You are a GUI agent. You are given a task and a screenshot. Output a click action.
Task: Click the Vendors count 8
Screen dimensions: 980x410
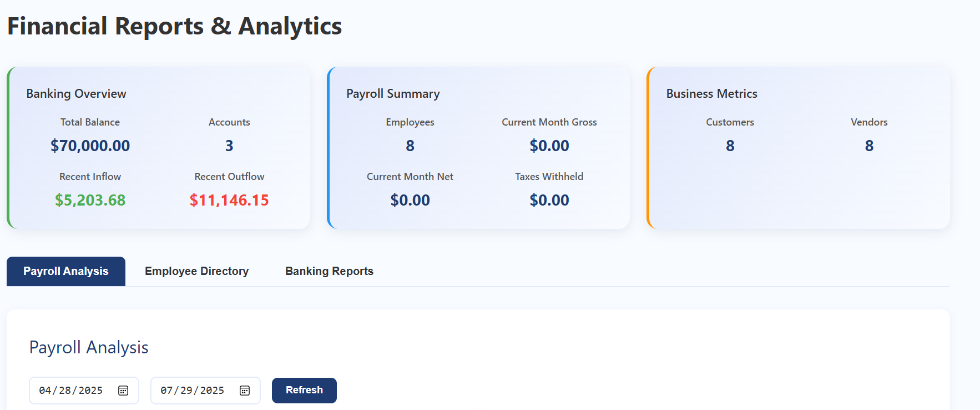(870, 146)
